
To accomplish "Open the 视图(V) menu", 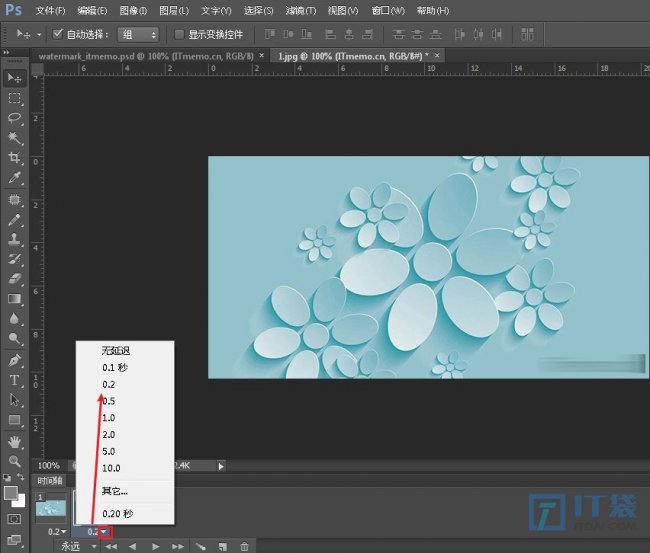I will 343,10.
